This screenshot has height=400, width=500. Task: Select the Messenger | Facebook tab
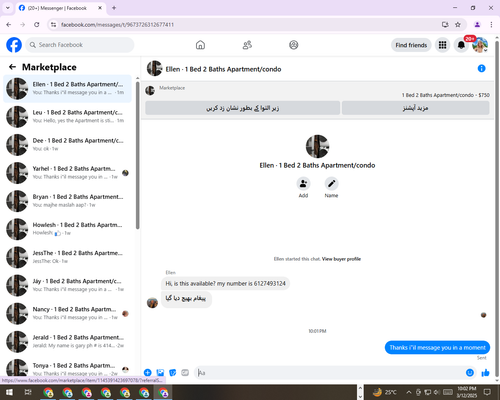[x=61, y=8]
